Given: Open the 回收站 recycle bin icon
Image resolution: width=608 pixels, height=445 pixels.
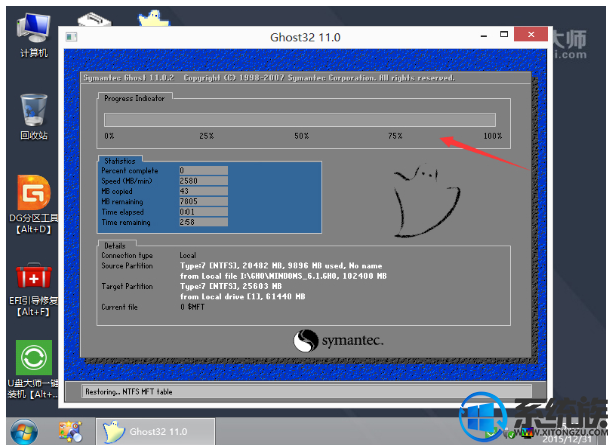Looking at the screenshot, I should click(x=34, y=116).
